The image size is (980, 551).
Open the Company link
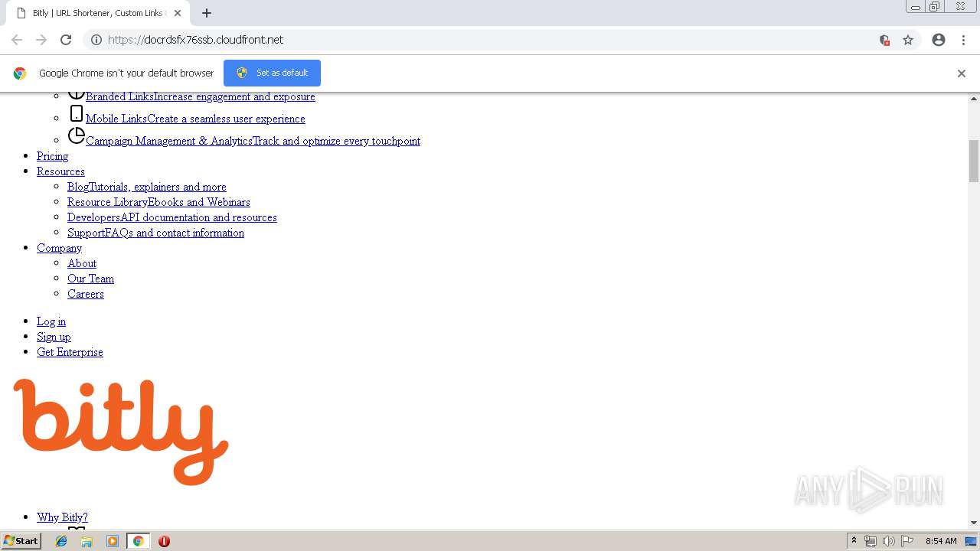[59, 248]
